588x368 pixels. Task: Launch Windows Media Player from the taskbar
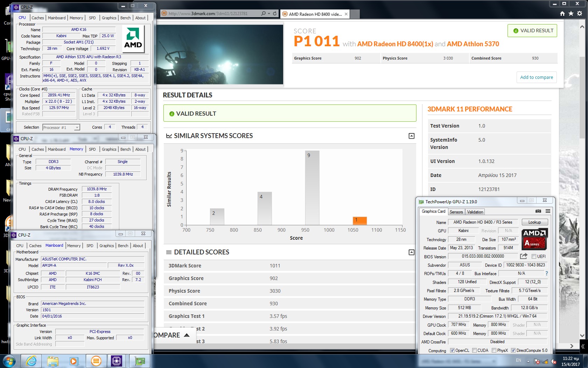[74, 361]
